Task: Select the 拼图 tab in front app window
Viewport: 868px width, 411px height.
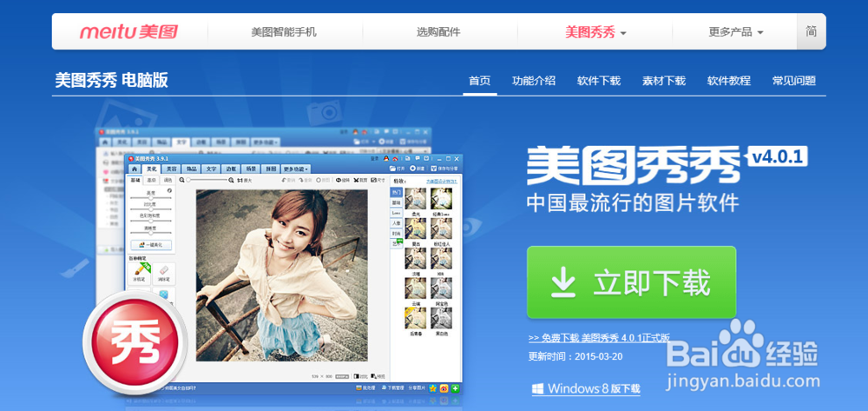Action: 271,169
